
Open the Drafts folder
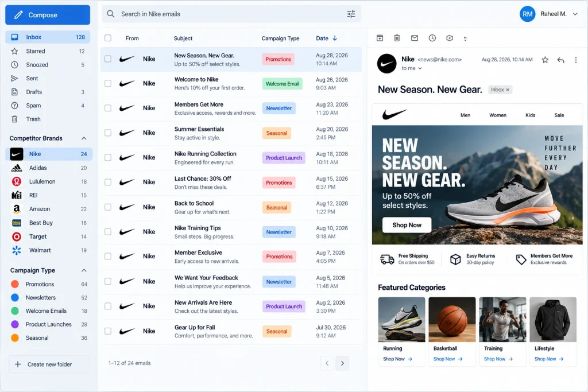click(x=48, y=92)
